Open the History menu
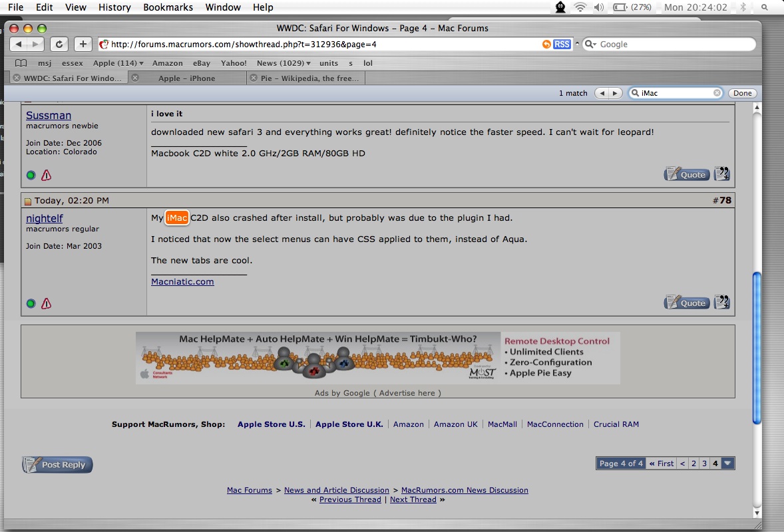 pyautogui.click(x=114, y=7)
